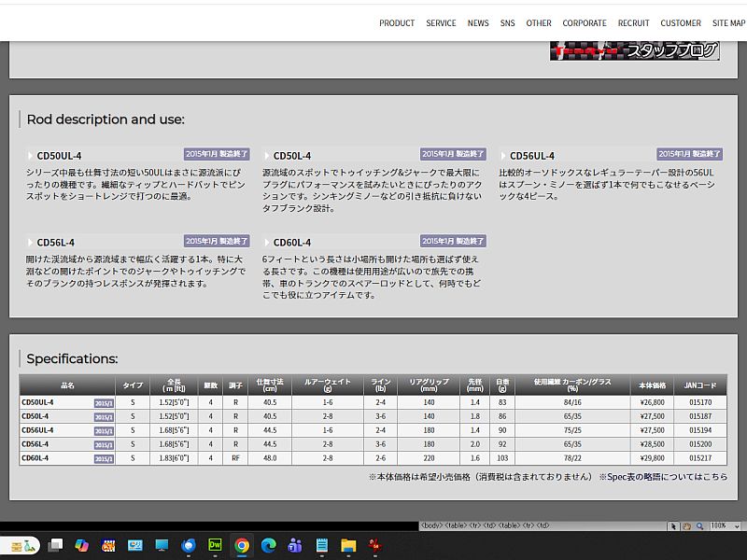
Task: Open the CORPORATE menu item
Action: [585, 23]
